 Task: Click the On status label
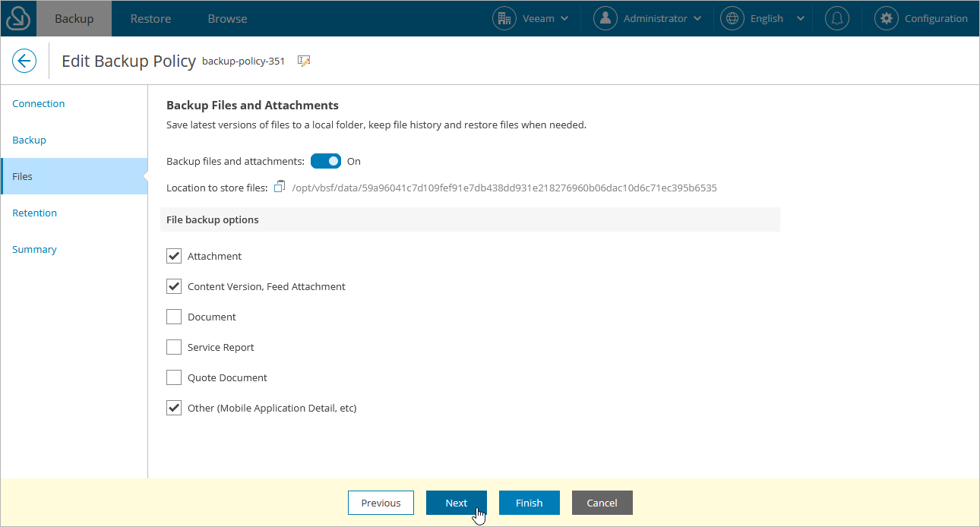point(354,161)
